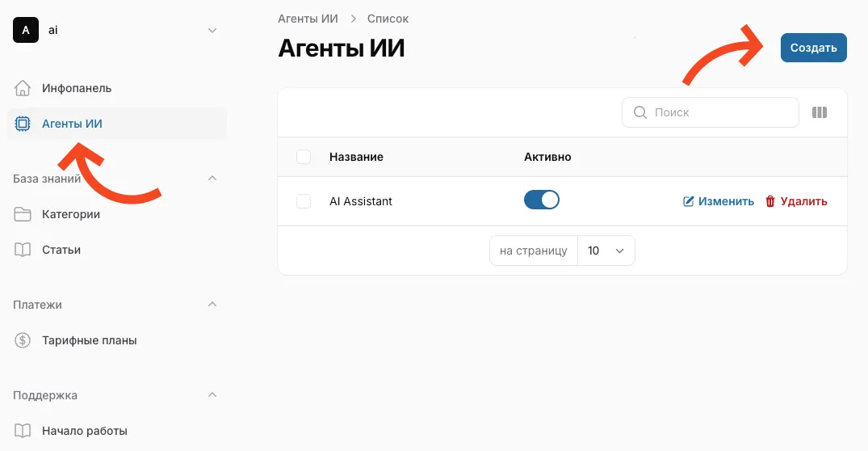This screenshot has width=868, height=451.
Task: Check the AI Assistant row checkbox
Action: tap(304, 201)
